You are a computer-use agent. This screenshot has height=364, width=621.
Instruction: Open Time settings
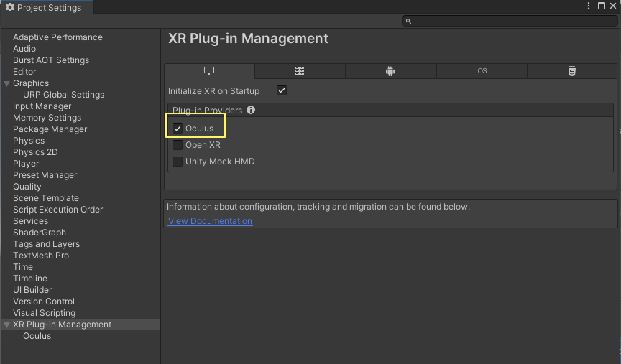pyautogui.click(x=23, y=266)
